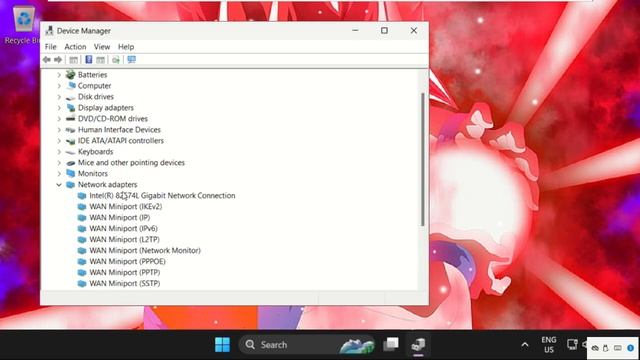Image resolution: width=640 pixels, height=360 pixels.
Task: Open Task View from the taskbar
Action: tap(391, 345)
